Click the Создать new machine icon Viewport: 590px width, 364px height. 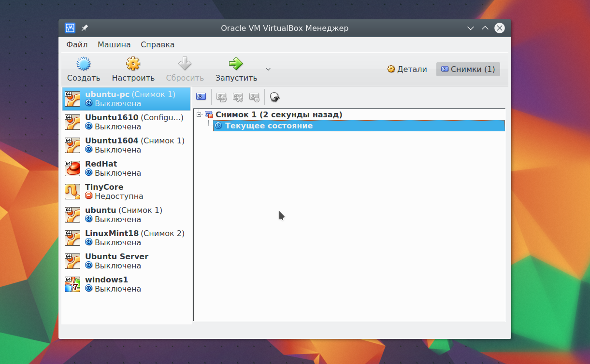pos(83,63)
